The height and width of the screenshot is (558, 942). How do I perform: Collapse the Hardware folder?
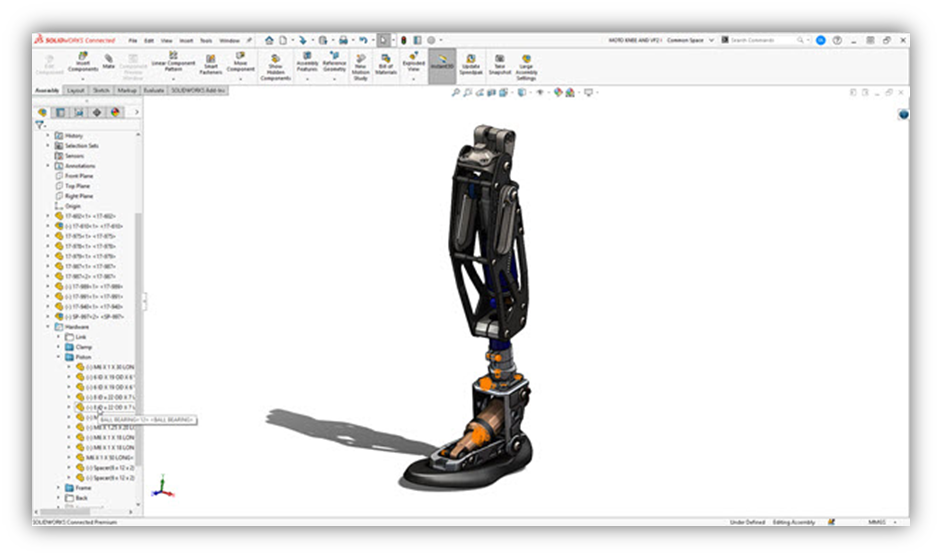(49, 327)
